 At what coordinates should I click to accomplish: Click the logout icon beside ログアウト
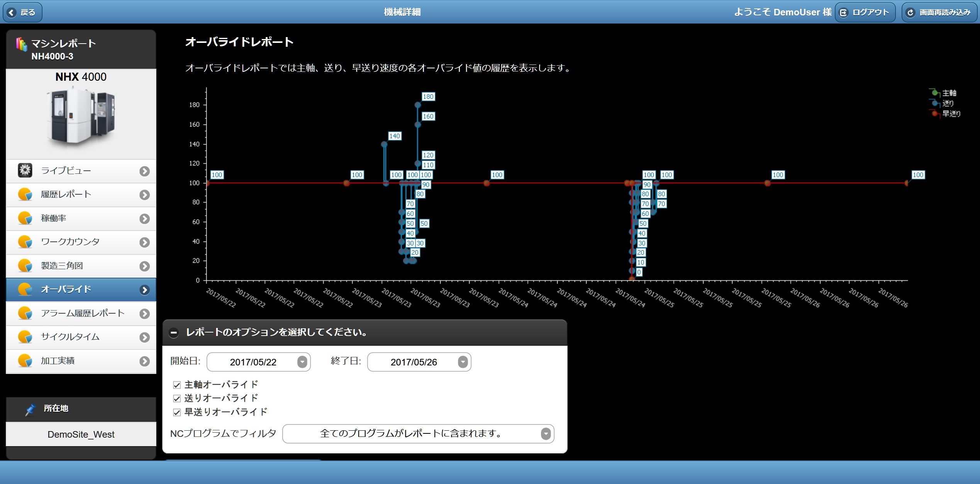pyautogui.click(x=844, y=13)
